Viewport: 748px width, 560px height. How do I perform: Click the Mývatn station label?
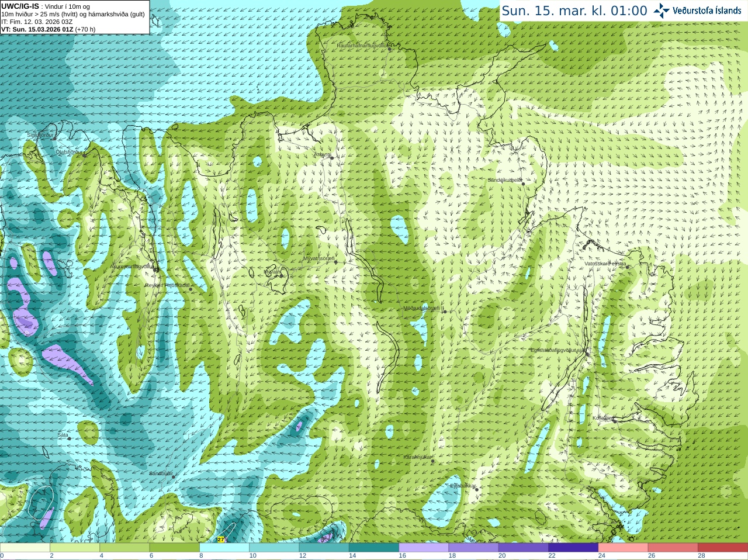pos(273,272)
